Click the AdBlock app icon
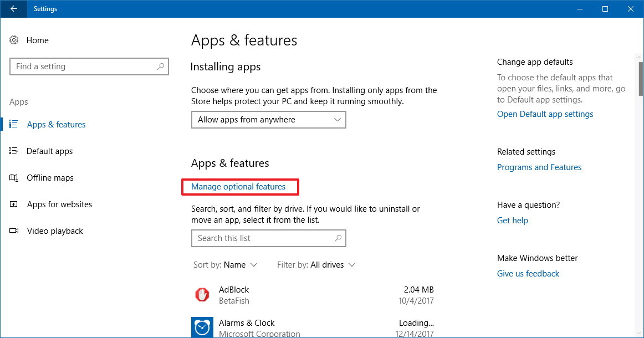 [202, 294]
